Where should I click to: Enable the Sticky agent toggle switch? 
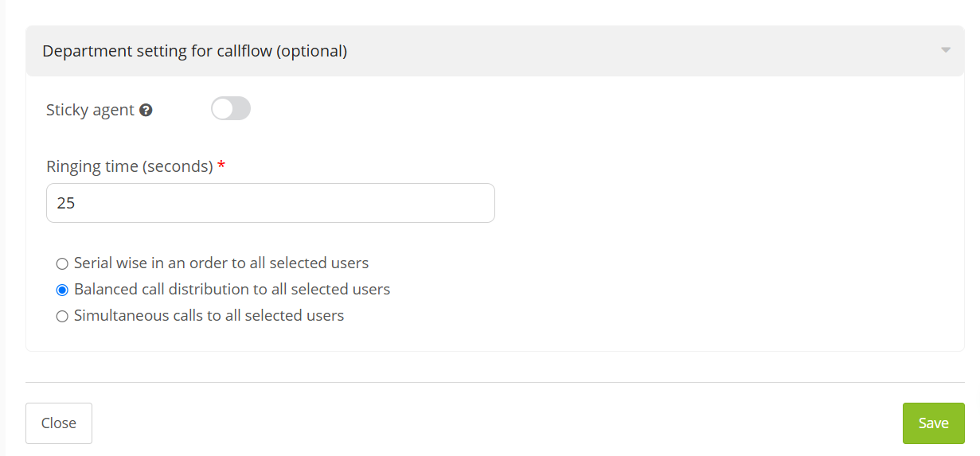click(231, 109)
